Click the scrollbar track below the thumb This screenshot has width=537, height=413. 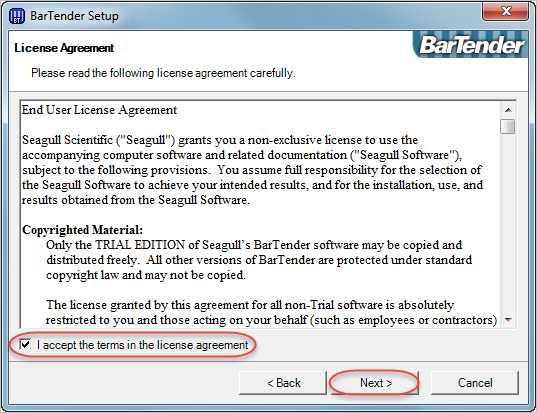pos(508,223)
